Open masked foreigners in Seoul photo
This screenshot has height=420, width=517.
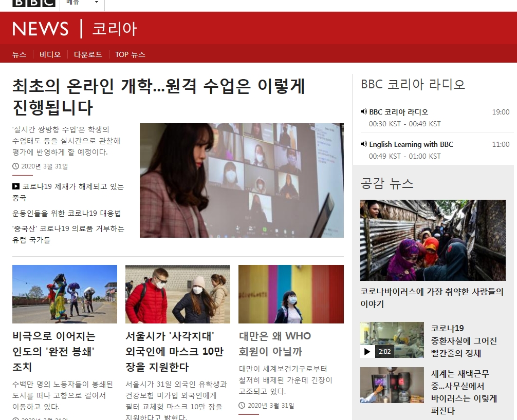pyautogui.click(x=178, y=294)
